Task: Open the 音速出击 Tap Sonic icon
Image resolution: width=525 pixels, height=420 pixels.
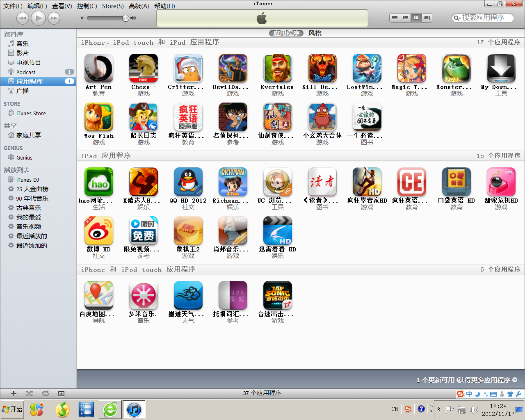Action: [x=277, y=295]
